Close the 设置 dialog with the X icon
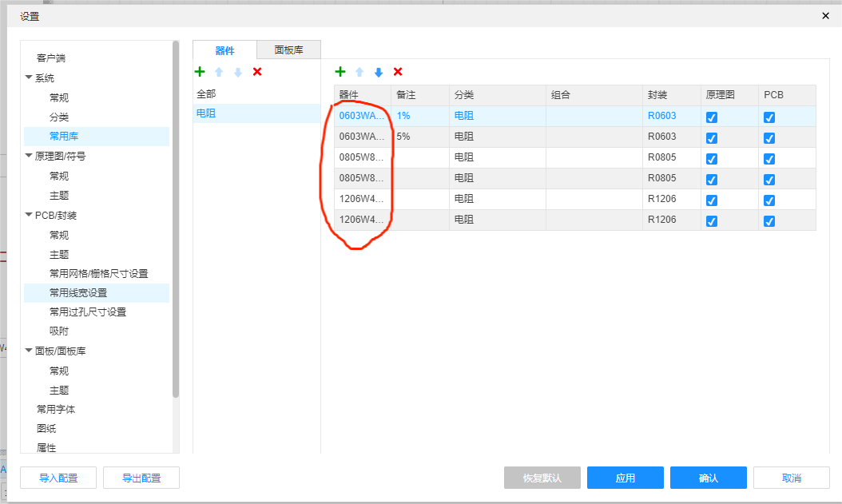Image resolution: width=842 pixels, height=504 pixels. click(x=826, y=15)
